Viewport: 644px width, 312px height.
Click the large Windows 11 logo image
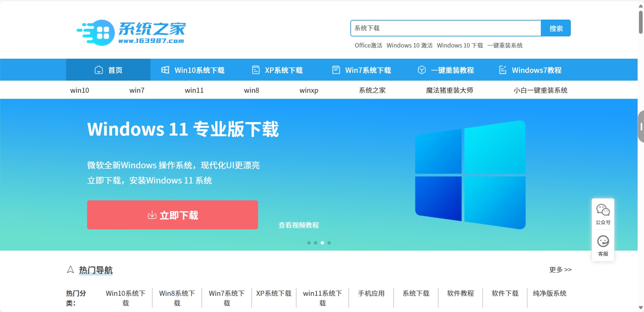tap(470, 175)
